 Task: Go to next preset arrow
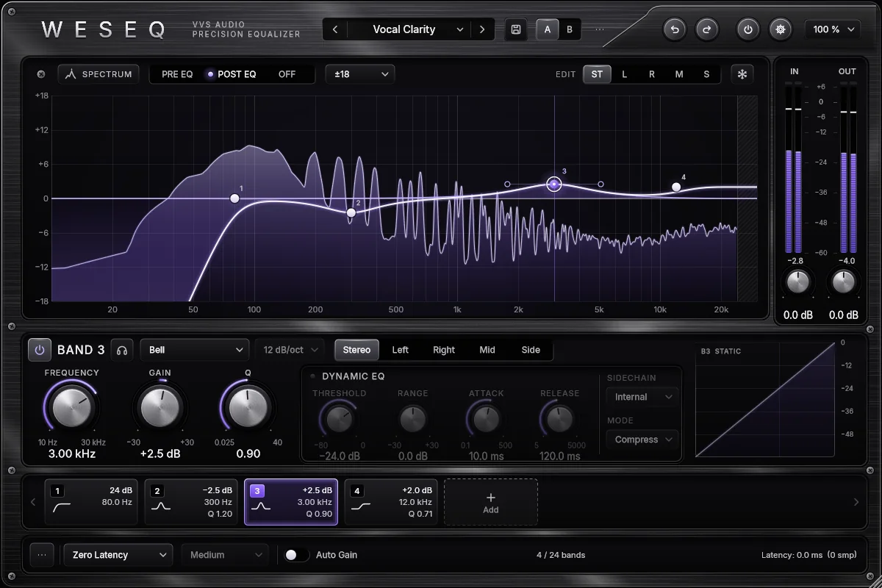[x=482, y=29]
